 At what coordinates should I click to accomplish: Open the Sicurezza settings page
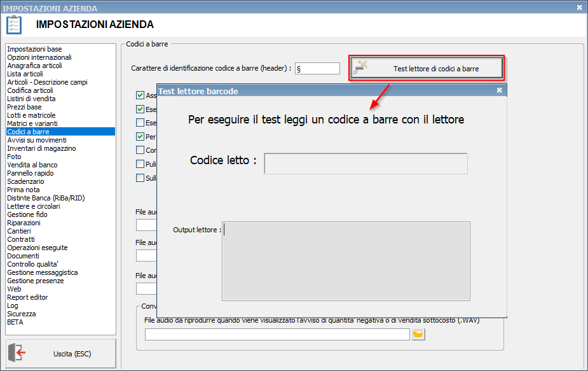[22, 314]
